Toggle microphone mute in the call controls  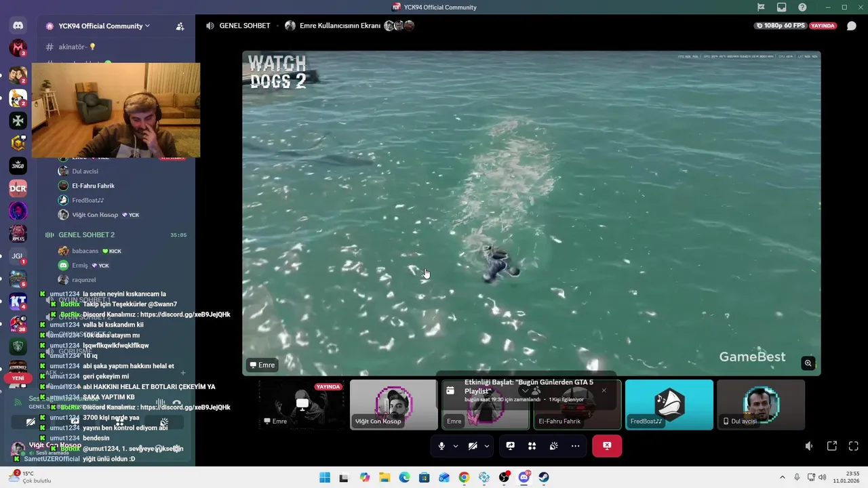coord(441,446)
